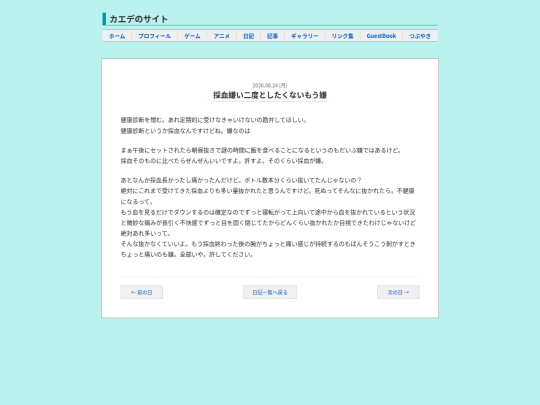Click the line starting あとなんか採血長かったし
The height and width of the screenshot is (405, 540).
coord(241,180)
